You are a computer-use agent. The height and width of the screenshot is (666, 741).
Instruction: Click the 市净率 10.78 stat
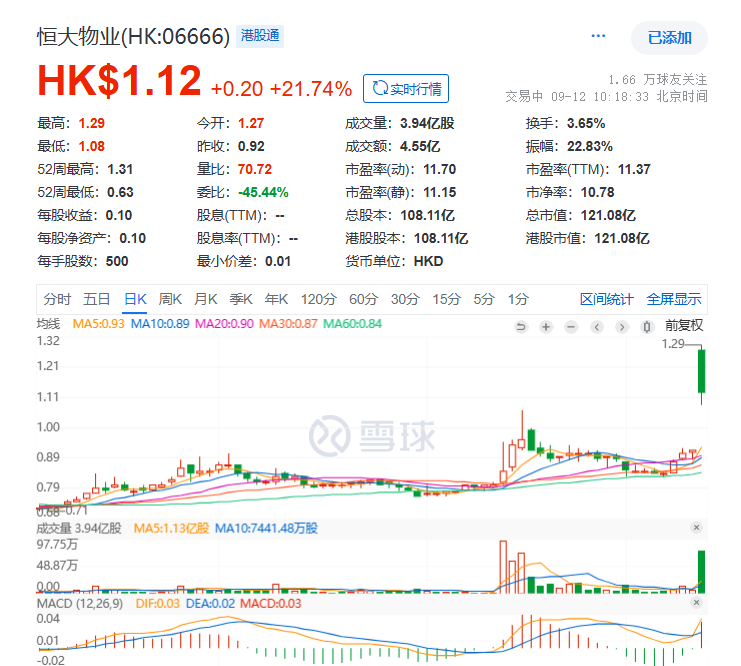point(570,192)
